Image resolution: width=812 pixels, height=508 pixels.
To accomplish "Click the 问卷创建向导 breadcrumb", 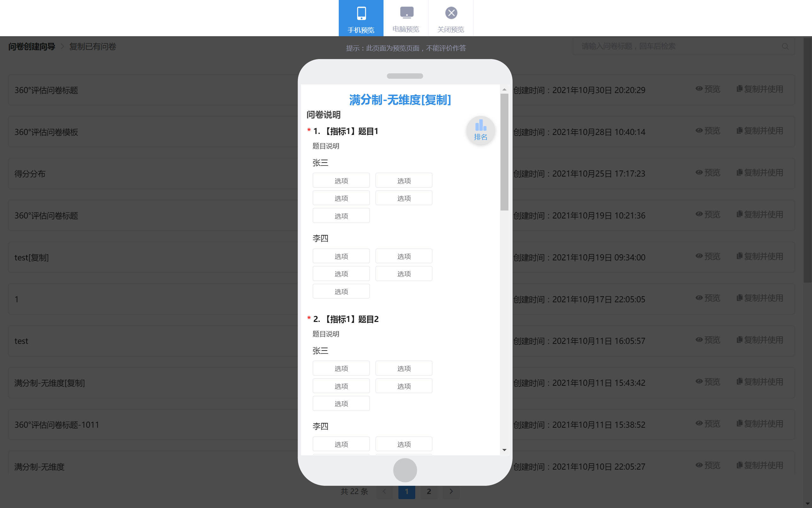I will (32, 46).
